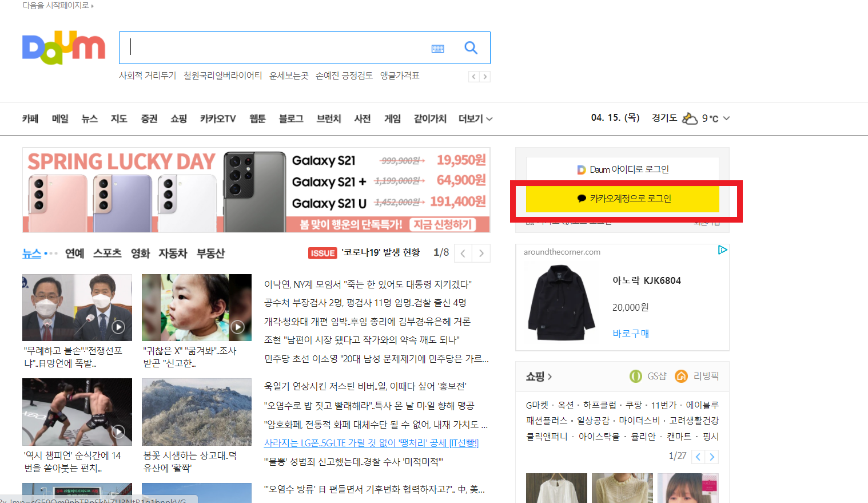This screenshot has height=503, width=868.
Task: Go to next issue headline
Action: point(481,254)
